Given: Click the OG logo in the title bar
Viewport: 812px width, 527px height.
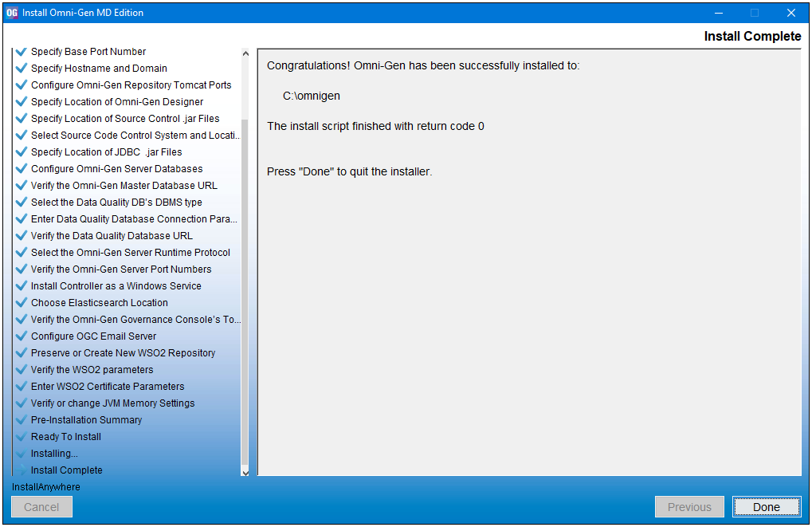Looking at the screenshot, I should tap(11, 12).
